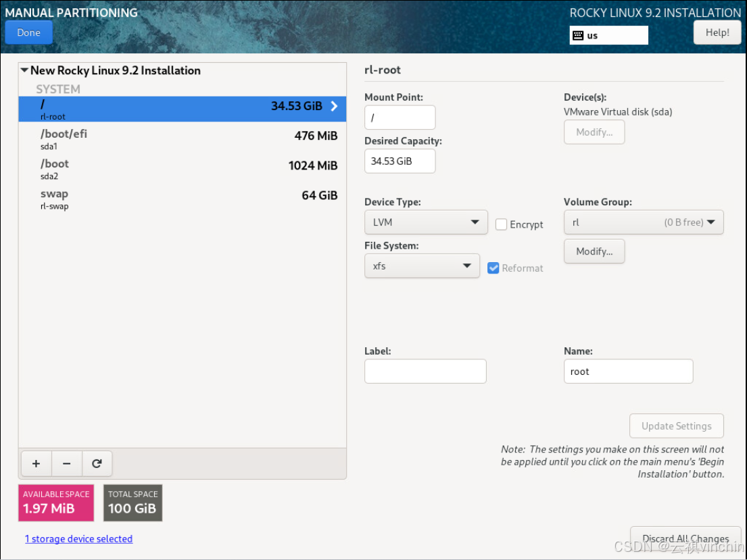The width and height of the screenshot is (747, 560).
Task: Click the chevron arrow on the root partition row
Action: [x=334, y=105]
